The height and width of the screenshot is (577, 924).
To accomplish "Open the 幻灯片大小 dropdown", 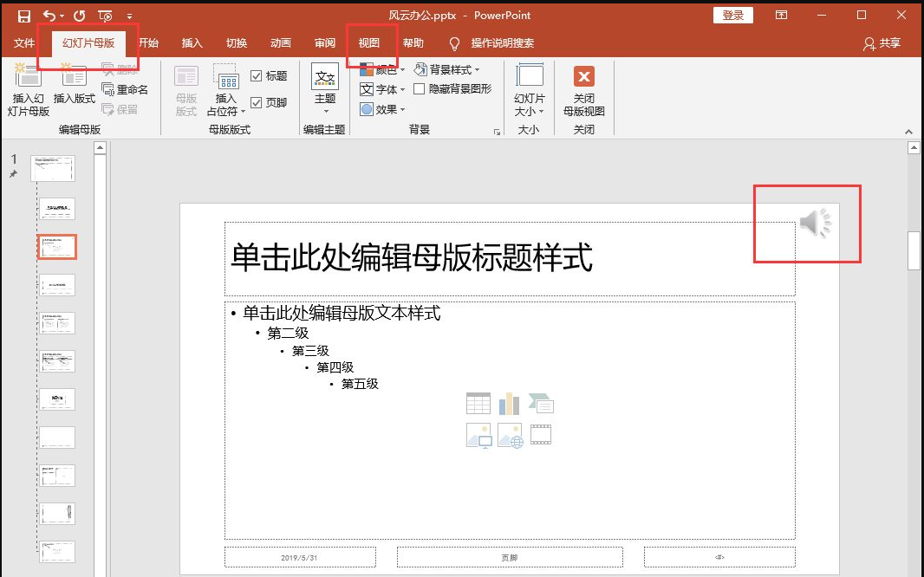I will pos(530,89).
